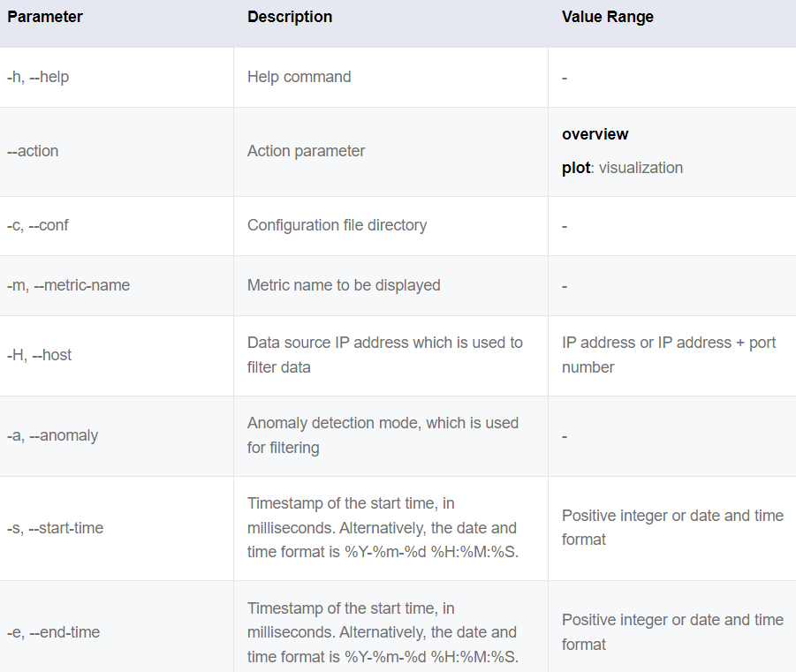
Task: Select the -m, --metric-name parameter cell
Action: coord(68,285)
